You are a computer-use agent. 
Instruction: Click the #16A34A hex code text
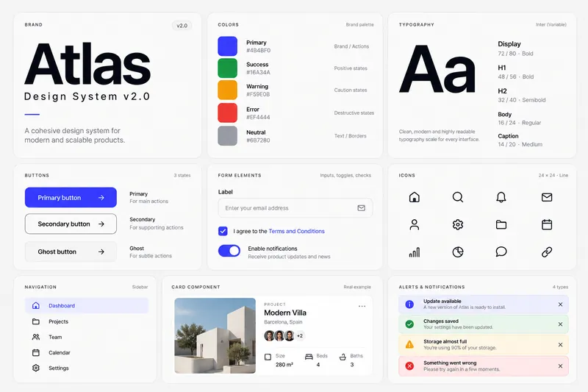tap(258, 72)
